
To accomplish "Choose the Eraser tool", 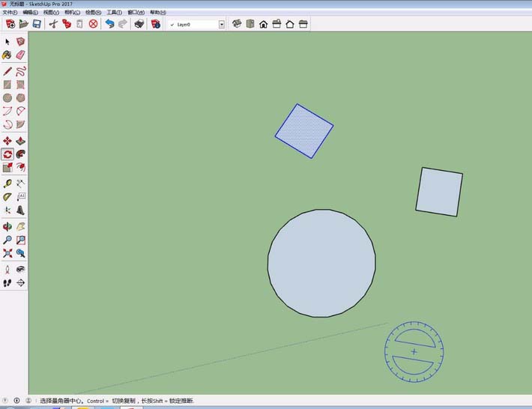I will click(20, 55).
